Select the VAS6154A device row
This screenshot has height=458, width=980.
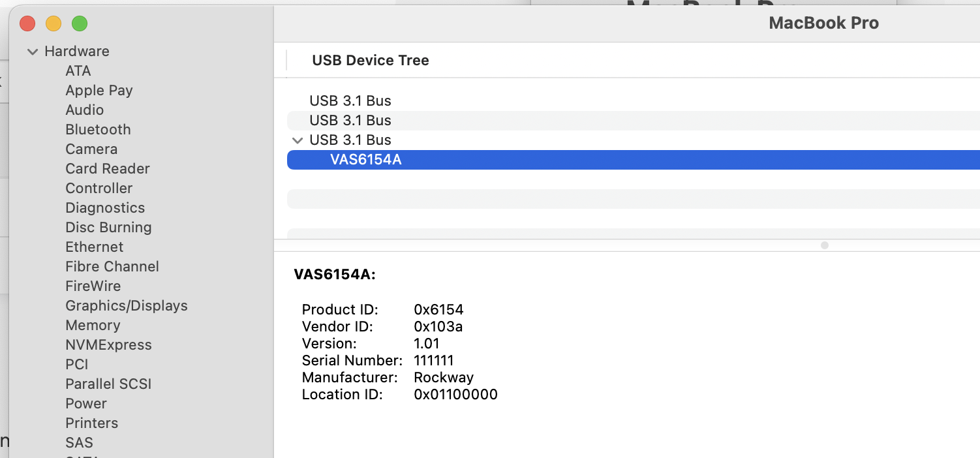634,160
